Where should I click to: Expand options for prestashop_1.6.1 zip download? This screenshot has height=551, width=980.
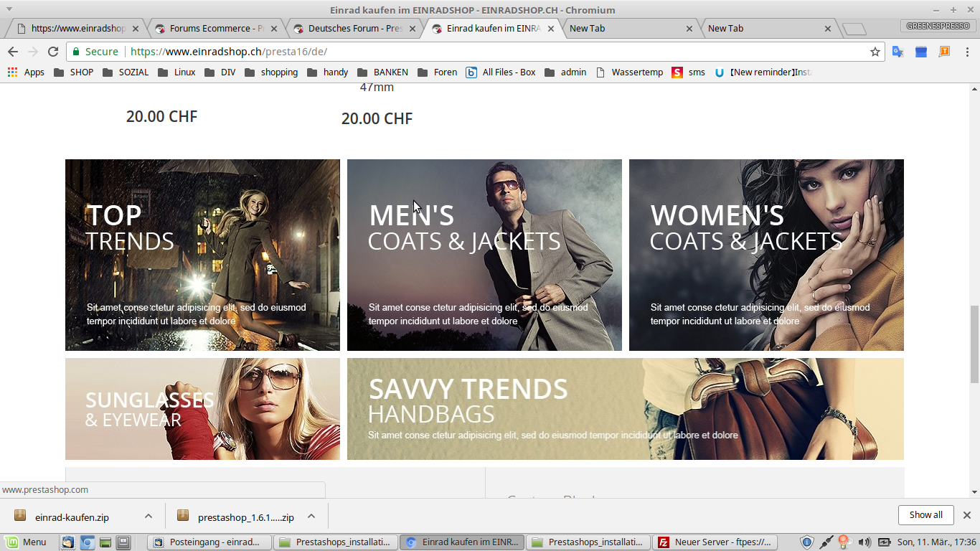click(311, 516)
